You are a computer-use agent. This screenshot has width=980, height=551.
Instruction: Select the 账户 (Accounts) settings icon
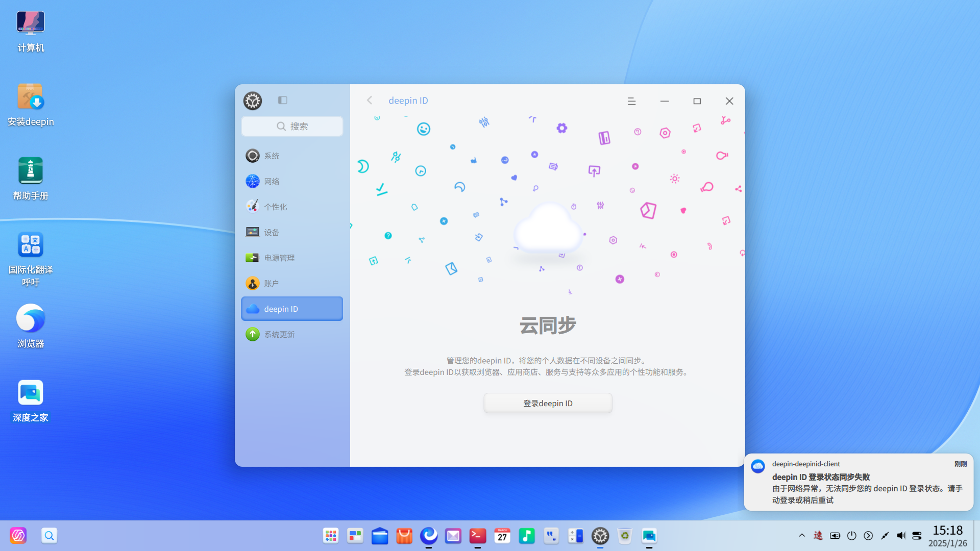click(271, 283)
